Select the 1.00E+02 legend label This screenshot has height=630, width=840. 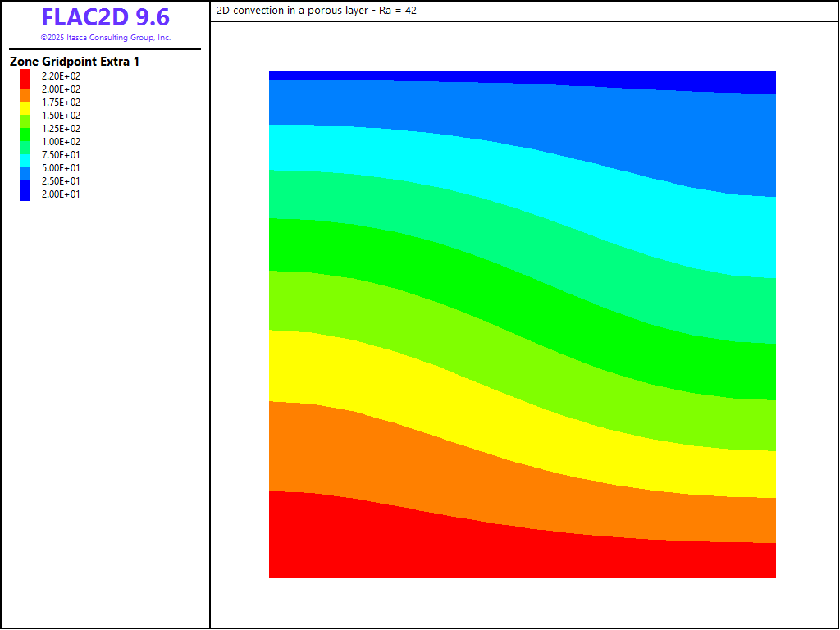click(x=61, y=142)
